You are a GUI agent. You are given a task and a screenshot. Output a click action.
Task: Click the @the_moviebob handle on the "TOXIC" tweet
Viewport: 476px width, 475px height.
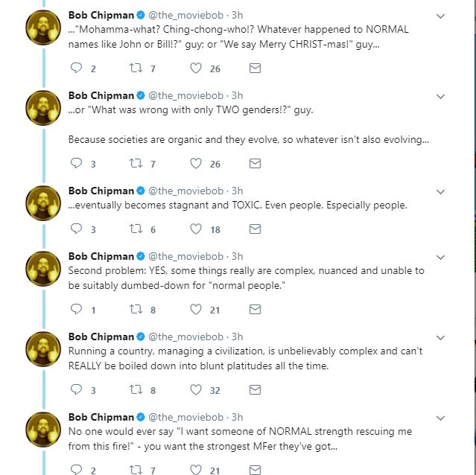[185, 191]
